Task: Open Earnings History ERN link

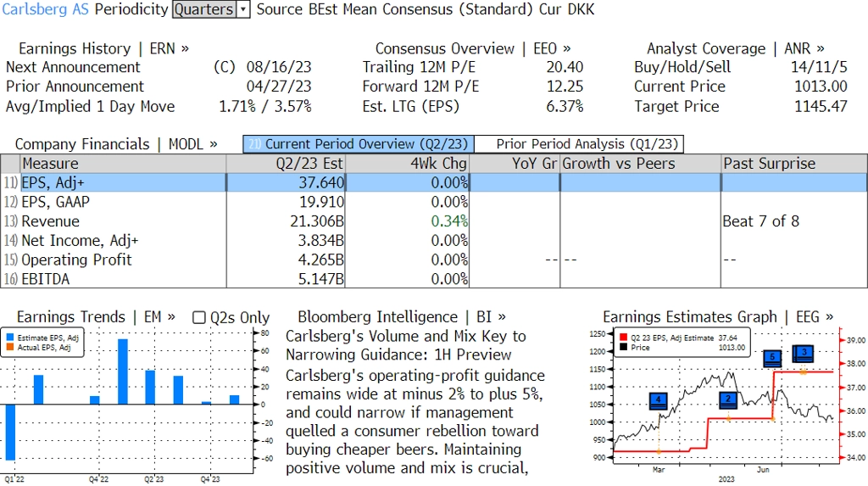Action: (x=103, y=48)
